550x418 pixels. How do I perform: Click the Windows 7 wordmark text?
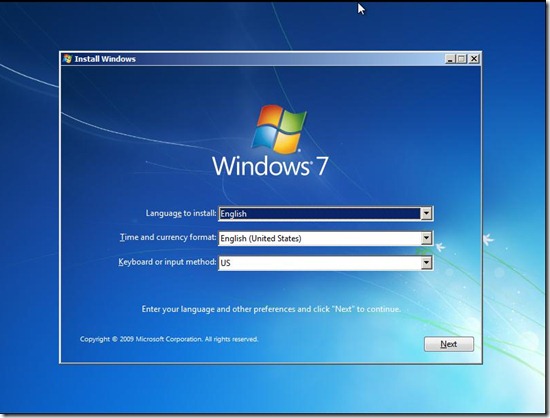click(270, 166)
